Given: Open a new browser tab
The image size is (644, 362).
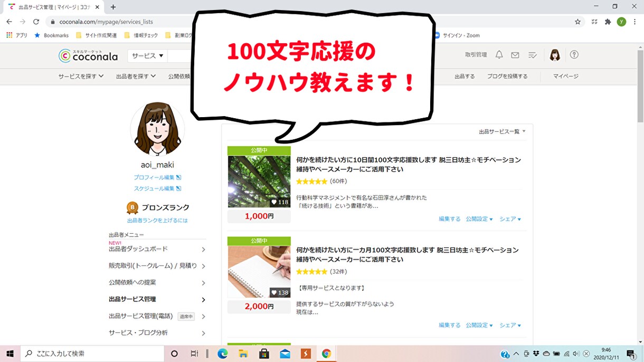Looking at the screenshot, I should click(113, 7).
